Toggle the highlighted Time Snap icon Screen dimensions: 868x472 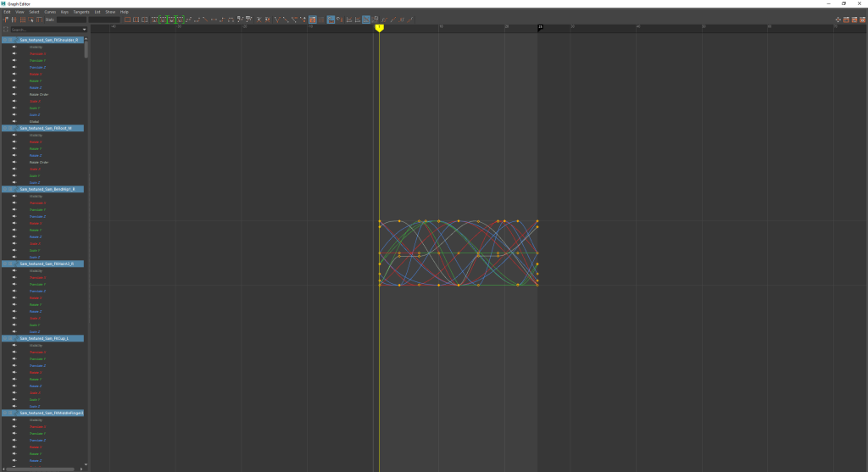[331, 19]
